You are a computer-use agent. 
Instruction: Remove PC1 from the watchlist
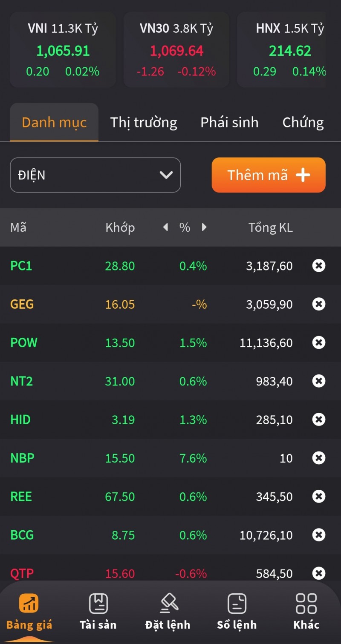319,266
